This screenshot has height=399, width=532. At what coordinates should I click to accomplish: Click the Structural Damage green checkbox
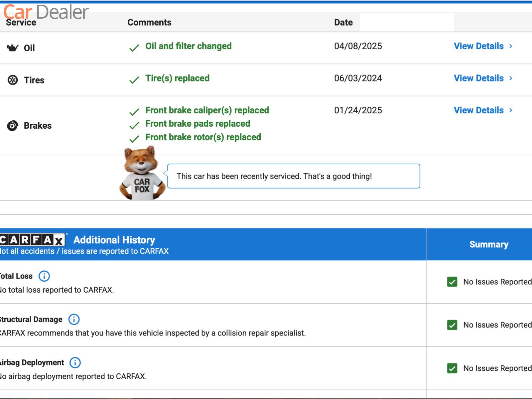click(452, 325)
